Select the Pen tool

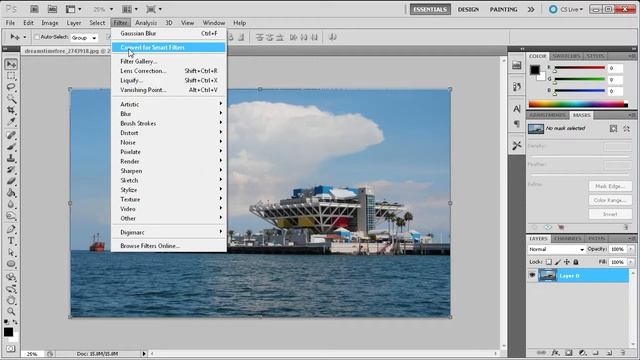pyautogui.click(x=11, y=229)
